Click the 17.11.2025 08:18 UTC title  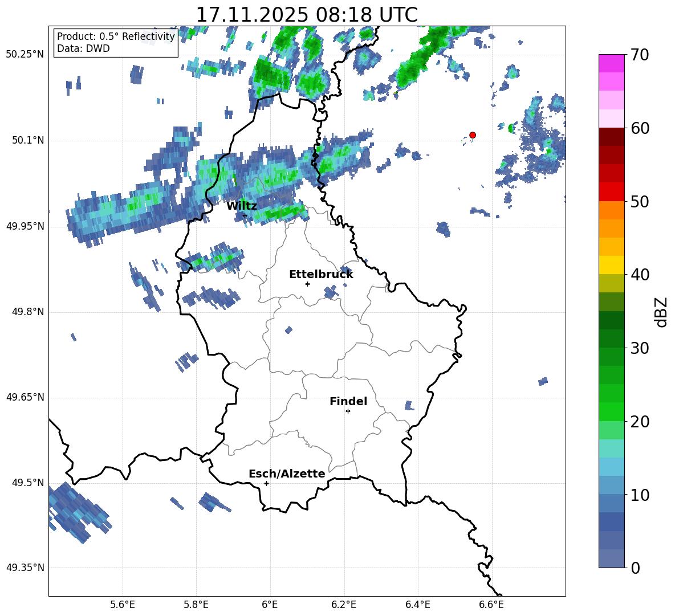click(307, 15)
